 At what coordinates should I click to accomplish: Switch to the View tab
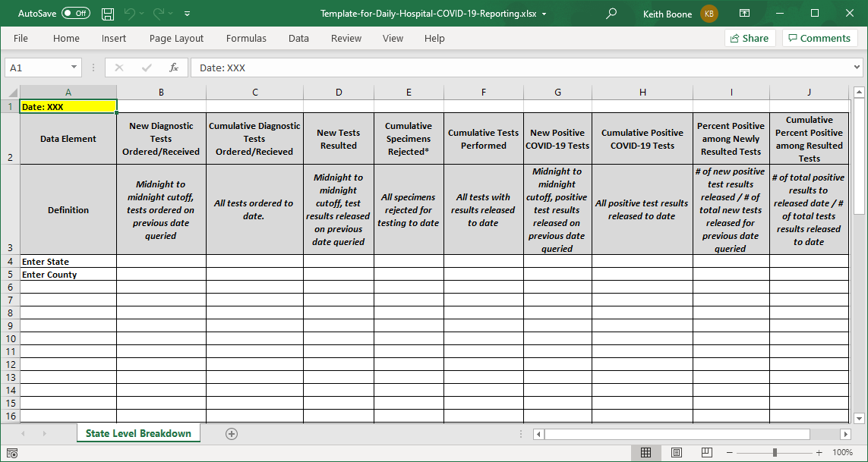point(393,38)
